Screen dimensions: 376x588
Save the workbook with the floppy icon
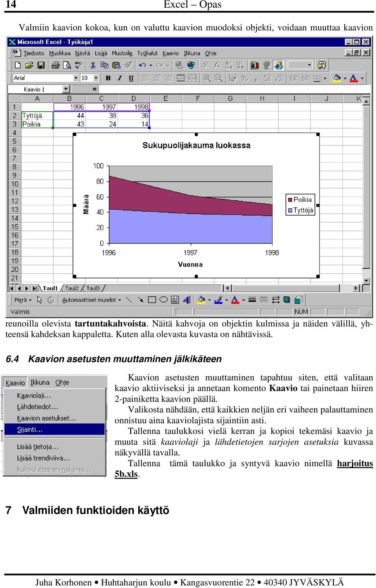tap(41, 65)
